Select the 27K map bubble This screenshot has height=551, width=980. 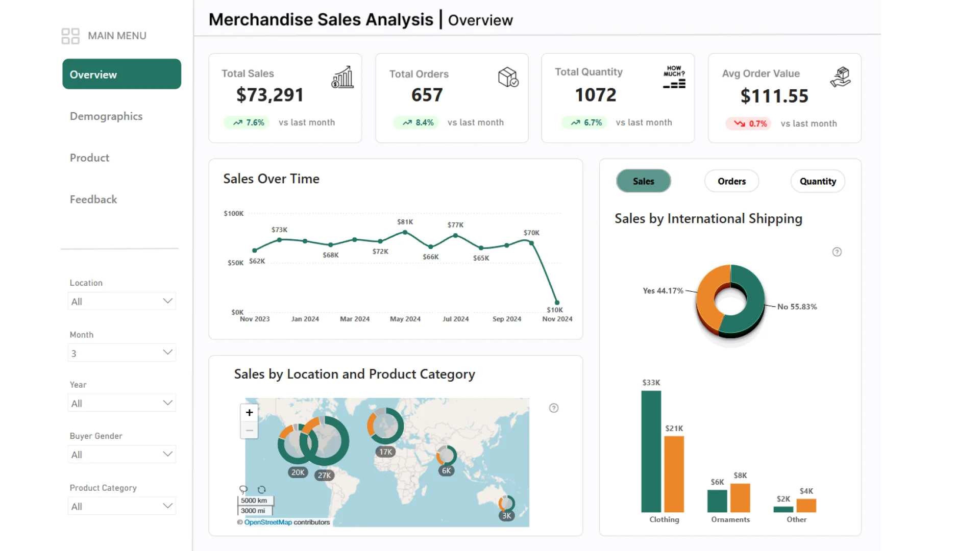coord(325,441)
